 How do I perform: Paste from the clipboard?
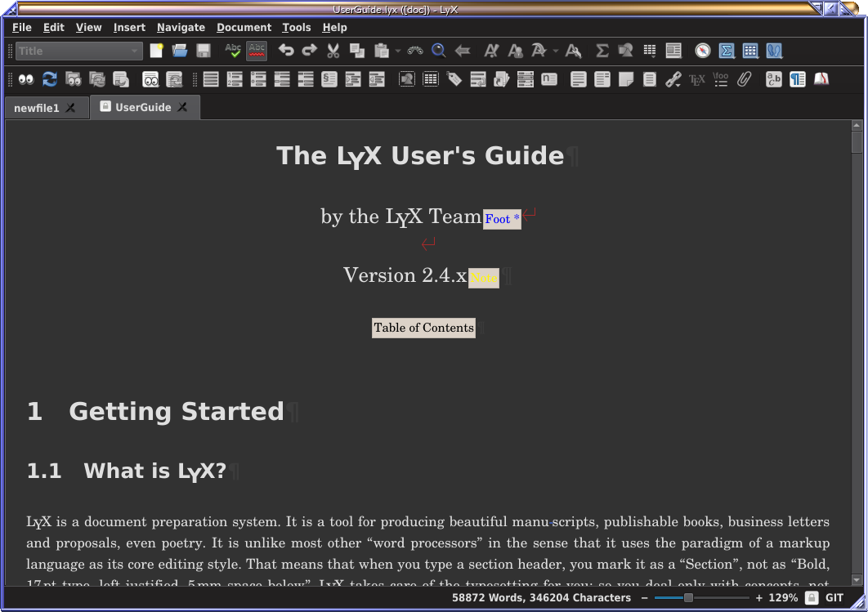[382, 51]
